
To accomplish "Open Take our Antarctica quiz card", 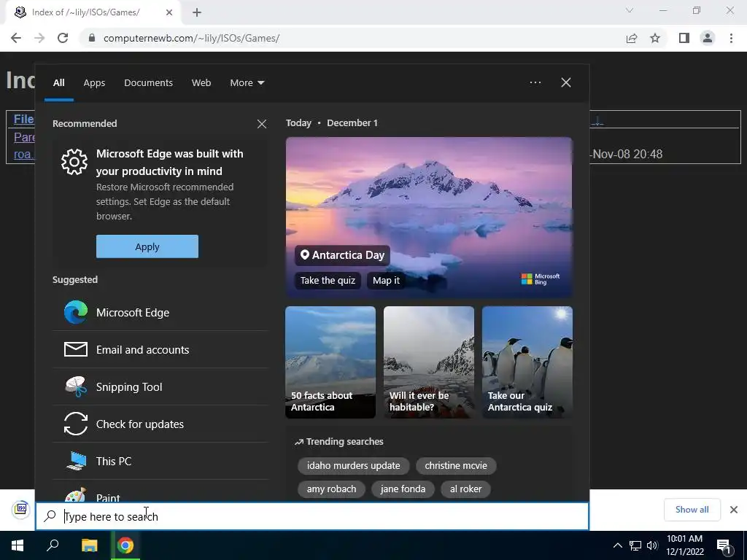I will point(527,362).
